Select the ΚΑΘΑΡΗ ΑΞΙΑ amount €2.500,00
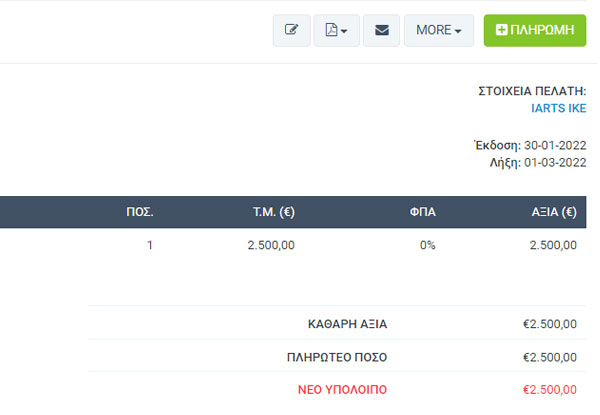The image size is (600, 415). pyautogui.click(x=550, y=324)
